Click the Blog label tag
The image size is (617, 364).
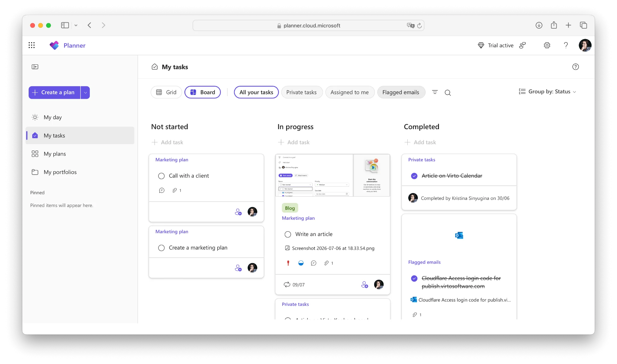[290, 208]
